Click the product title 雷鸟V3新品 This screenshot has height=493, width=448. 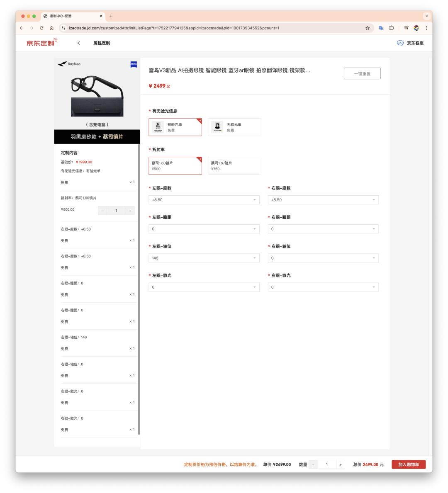pyautogui.click(x=229, y=70)
